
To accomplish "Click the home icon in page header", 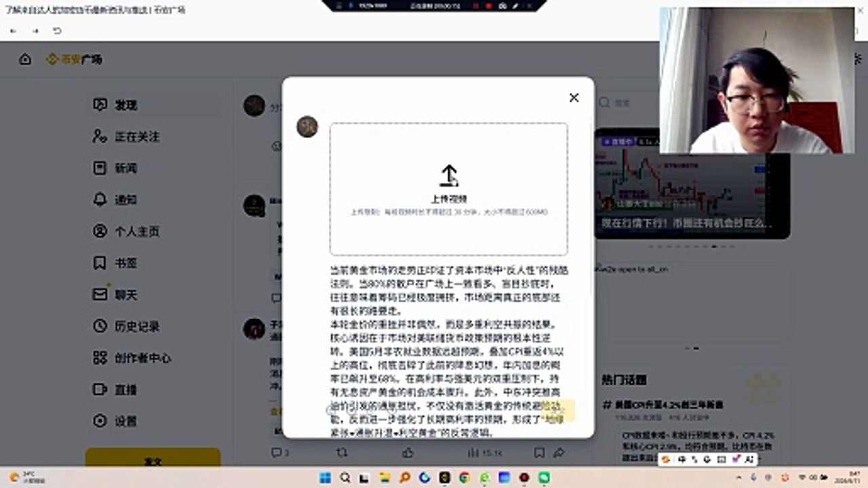I will [25, 59].
